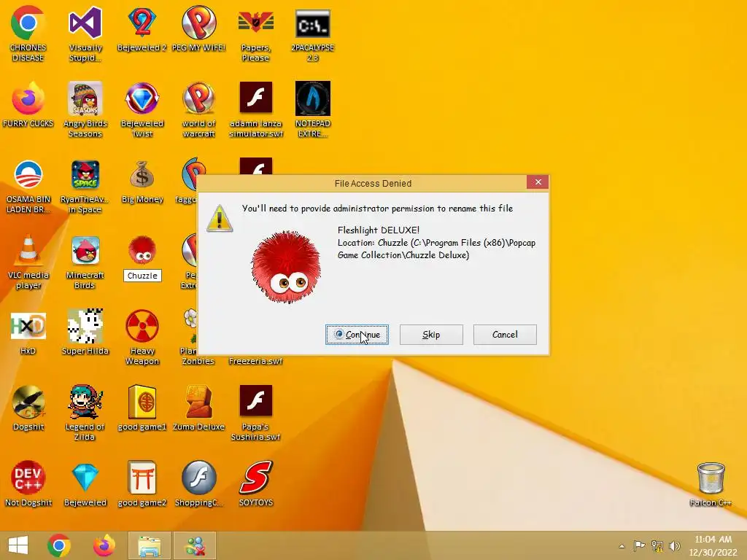Select the 2PACALYPSE 2.3 command prompt icon
The image size is (747, 560).
(x=312, y=23)
